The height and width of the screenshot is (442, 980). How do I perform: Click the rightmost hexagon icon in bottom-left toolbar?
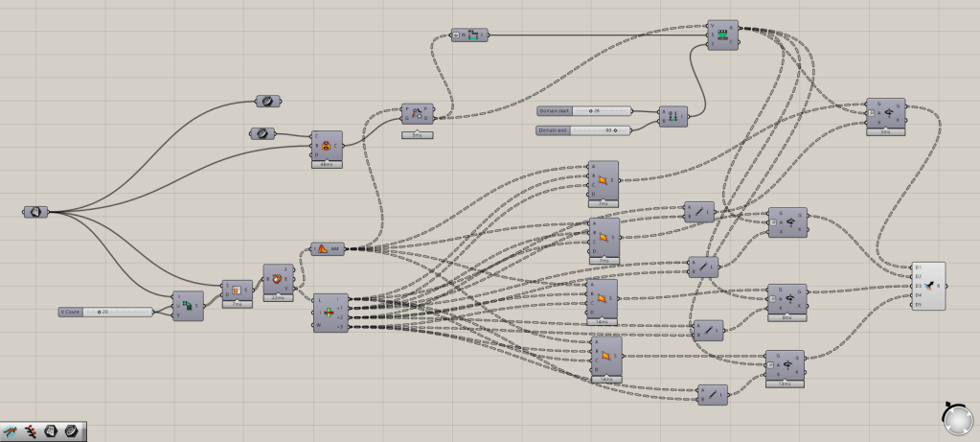[72, 430]
